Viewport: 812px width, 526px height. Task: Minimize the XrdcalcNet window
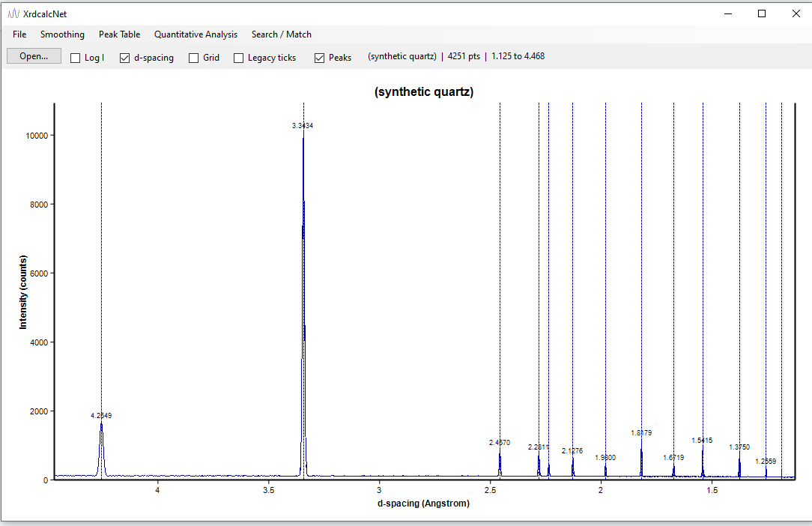(x=728, y=13)
